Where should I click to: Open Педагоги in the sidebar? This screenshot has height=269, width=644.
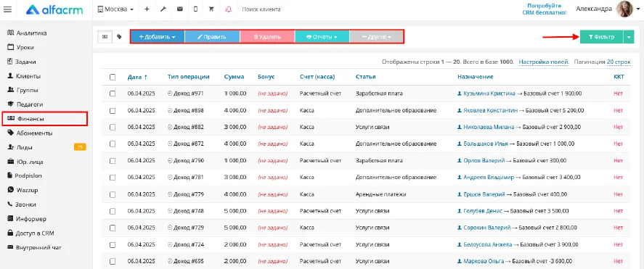(25, 104)
